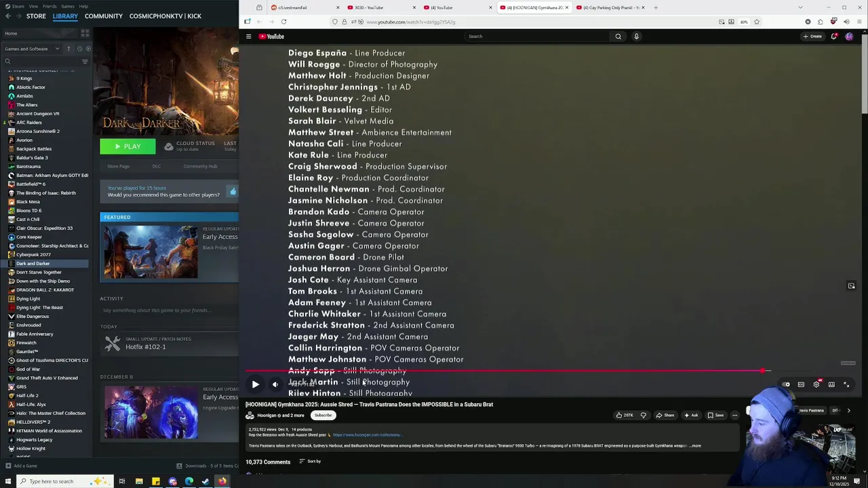
Task: Open browser application hamburger menu
Action: tap(859, 22)
